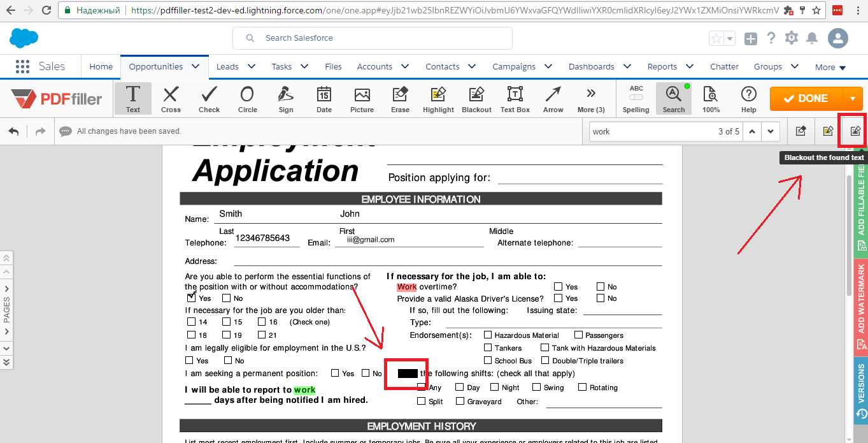The image size is (868, 443).
Task: Click the Undo arrow
Action: click(x=13, y=131)
